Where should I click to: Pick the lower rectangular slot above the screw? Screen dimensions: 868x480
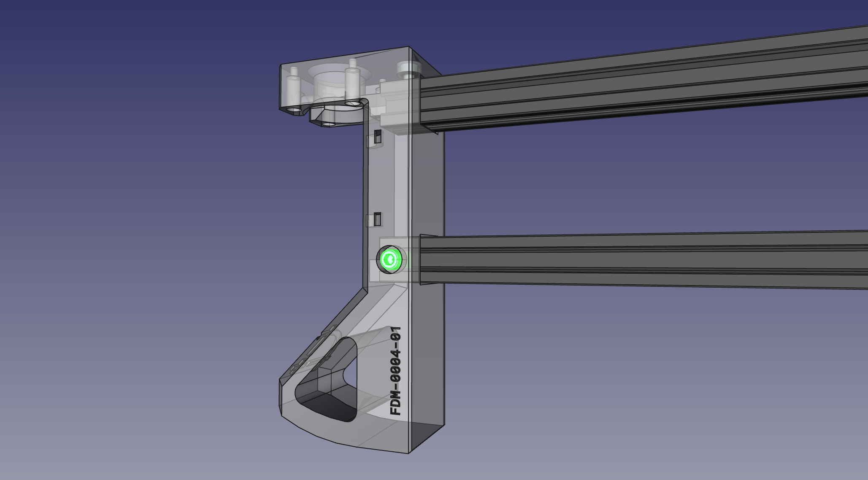pyautogui.click(x=378, y=219)
